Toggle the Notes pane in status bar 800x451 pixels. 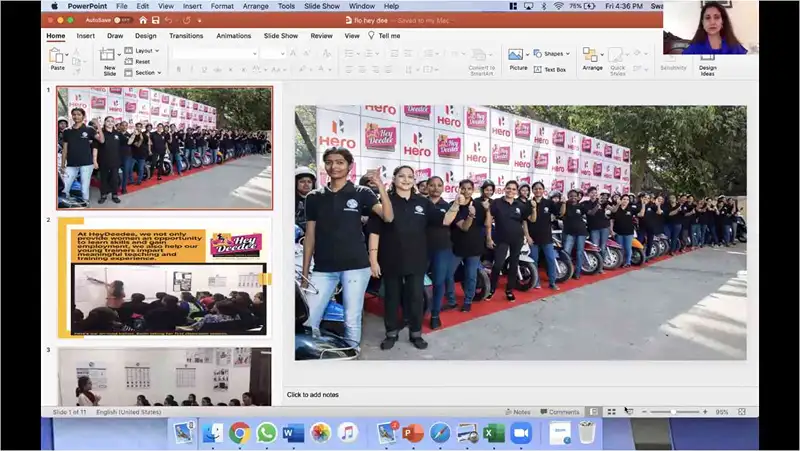518,411
